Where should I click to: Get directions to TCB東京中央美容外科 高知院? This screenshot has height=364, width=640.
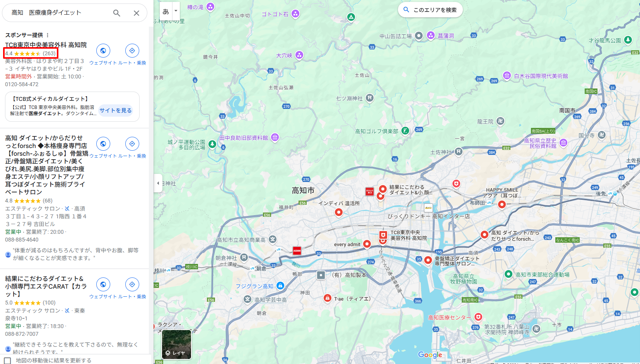click(132, 51)
